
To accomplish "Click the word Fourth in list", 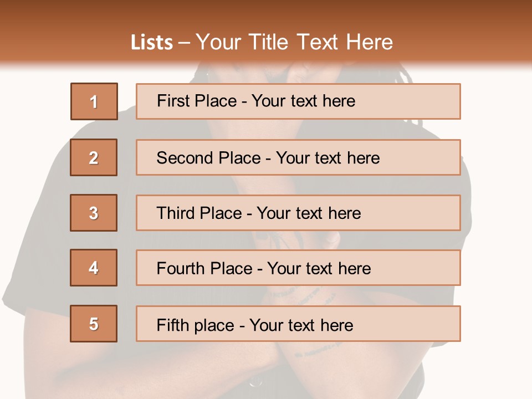I will pyautogui.click(x=181, y=268).
